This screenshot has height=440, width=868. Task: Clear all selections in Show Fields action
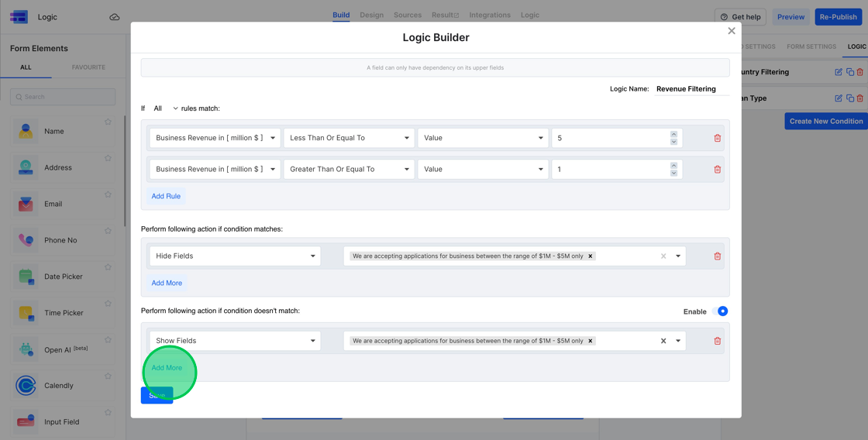tap(663, 341)
